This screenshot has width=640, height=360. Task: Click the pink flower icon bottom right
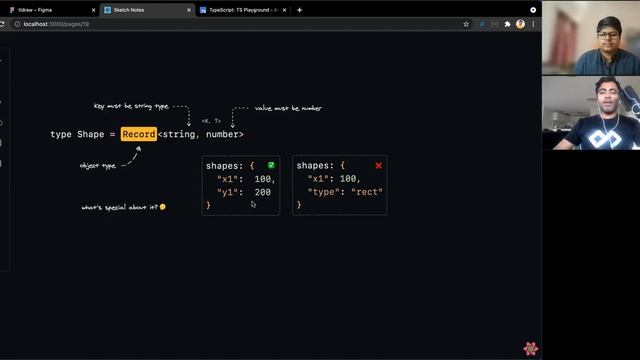(x=531, y=349)
